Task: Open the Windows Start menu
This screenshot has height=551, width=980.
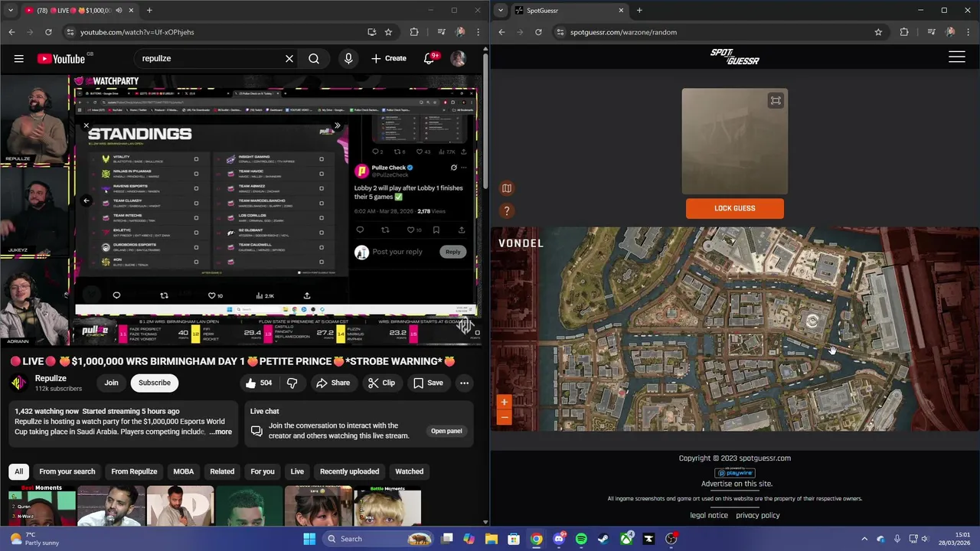Action: pos(309,539)
